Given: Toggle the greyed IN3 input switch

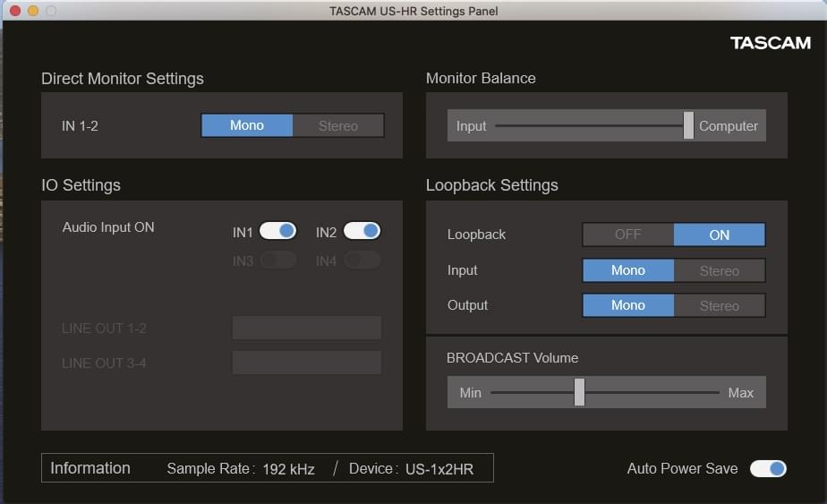Looking at the screenshot, I should pyautogui.click(x=277, y=261).
